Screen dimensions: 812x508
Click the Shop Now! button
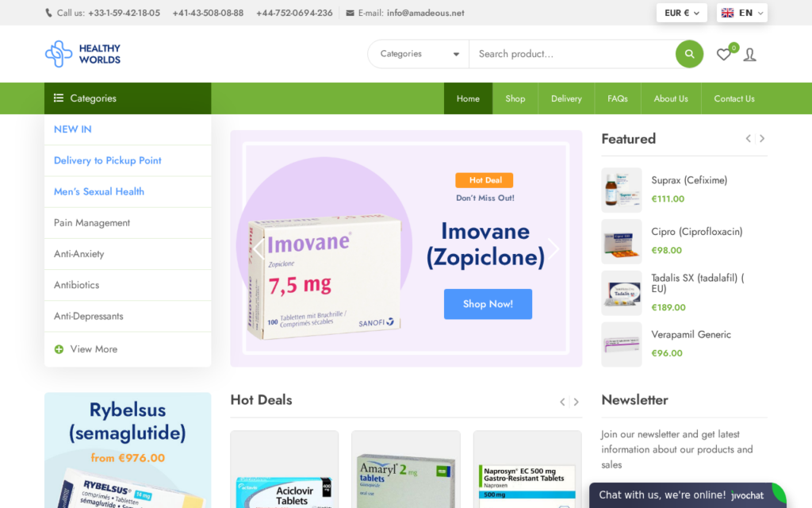(488, 304)
